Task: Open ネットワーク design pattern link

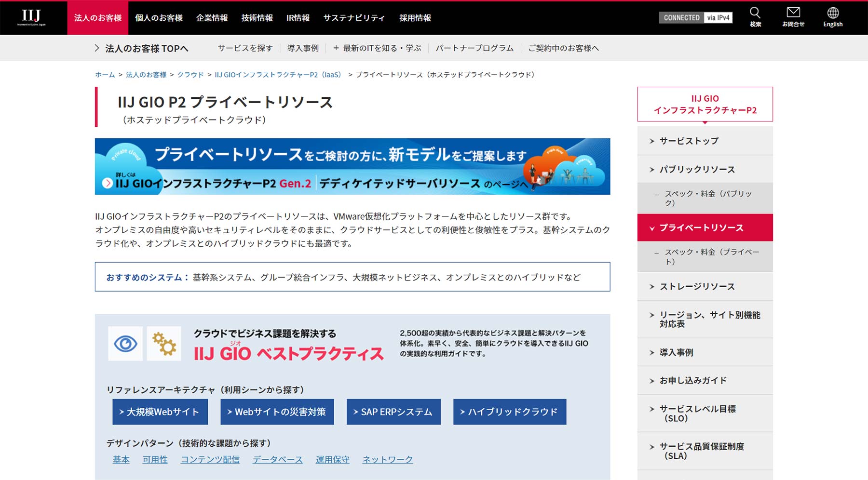Action: coord(388,459)
